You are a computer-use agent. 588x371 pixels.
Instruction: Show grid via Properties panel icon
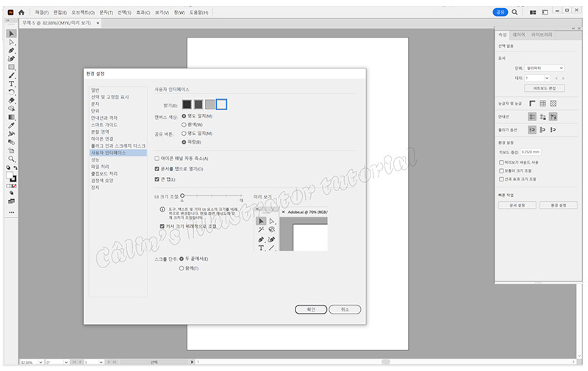click(x=542, y=104)
